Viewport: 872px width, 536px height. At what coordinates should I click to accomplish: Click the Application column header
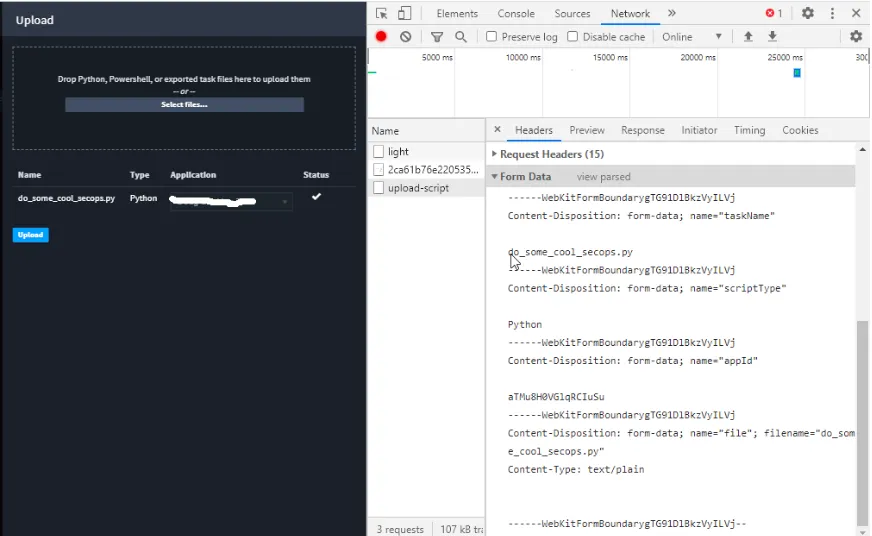193,175
